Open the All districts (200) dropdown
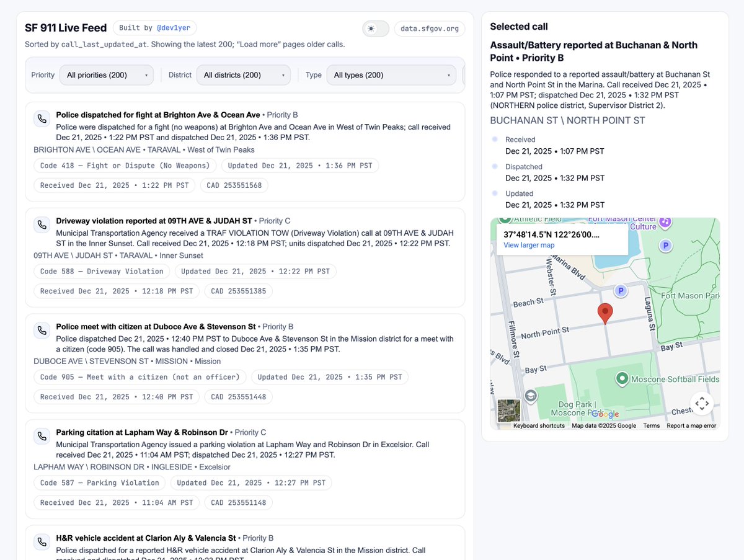Image resolution: width=744 pixels, height=560 pixels. [x=243, y=75]
